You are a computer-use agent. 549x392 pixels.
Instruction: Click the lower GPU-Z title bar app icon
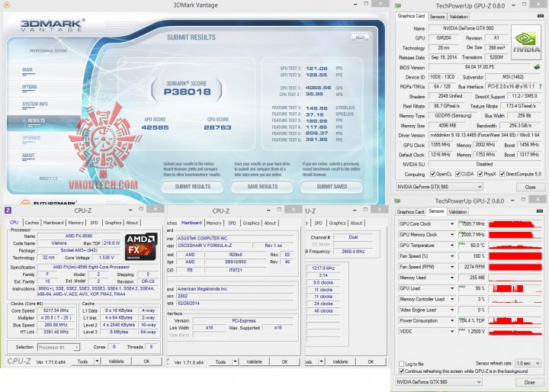coord(397,201)
